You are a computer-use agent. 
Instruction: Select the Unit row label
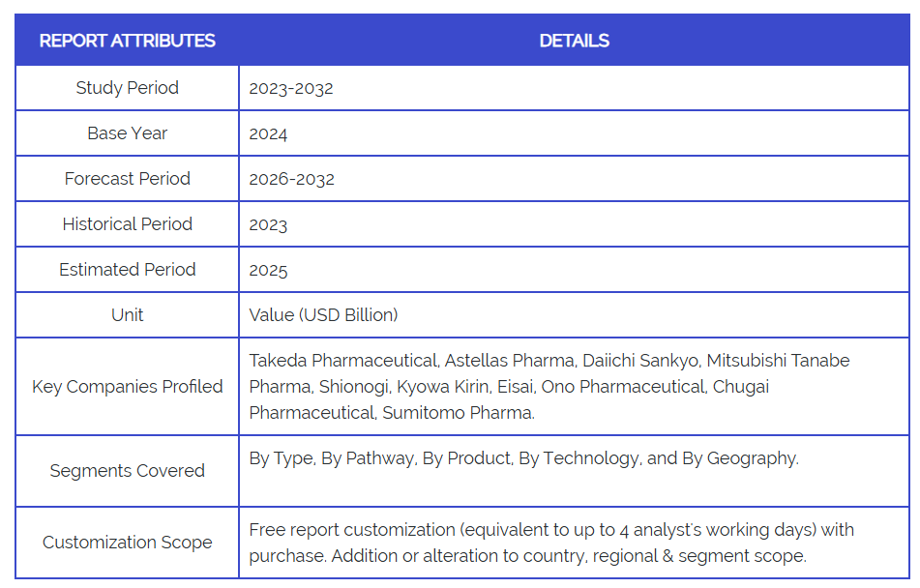pyautogui.click(x=127, y=315)
